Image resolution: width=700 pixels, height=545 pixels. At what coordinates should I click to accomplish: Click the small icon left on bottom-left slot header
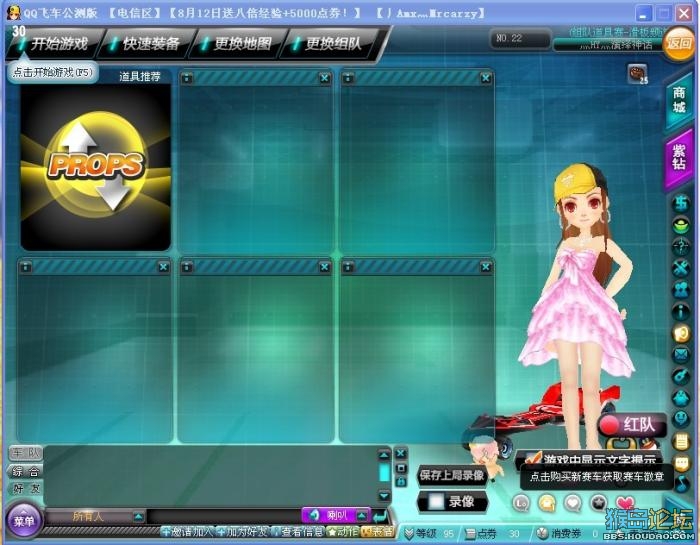tap(26, 267)
